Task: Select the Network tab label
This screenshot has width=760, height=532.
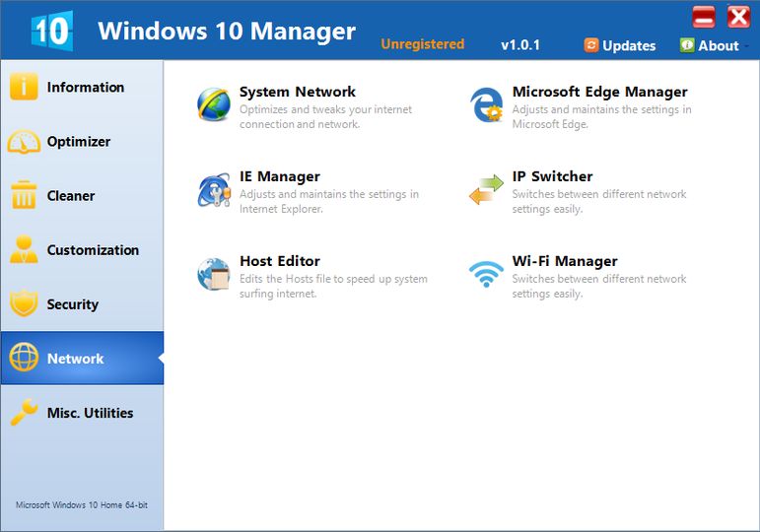Action: [75, 359]
